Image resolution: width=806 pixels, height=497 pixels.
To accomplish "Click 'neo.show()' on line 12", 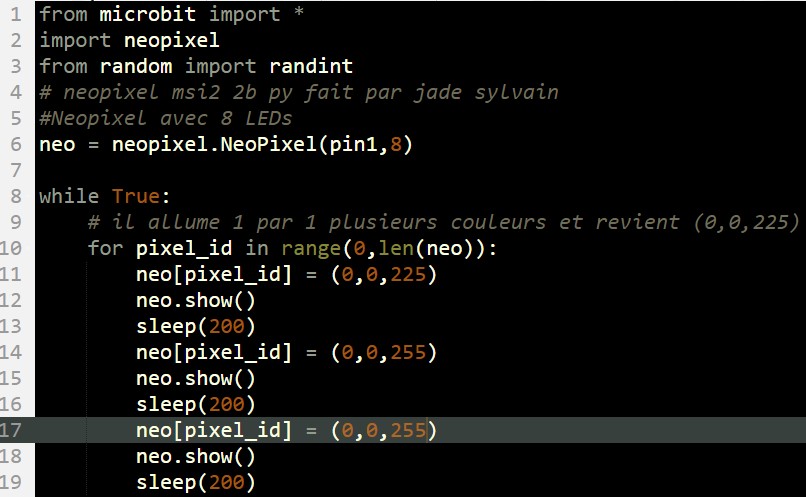I will tap(196, 300).
